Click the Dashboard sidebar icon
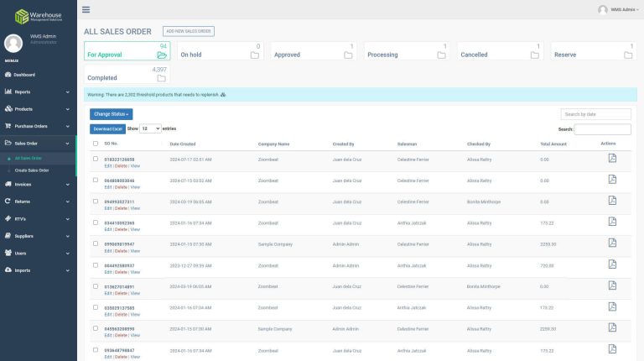Image resolution: width=644 pixels, height=361 pixels. [x=8, y=75]
